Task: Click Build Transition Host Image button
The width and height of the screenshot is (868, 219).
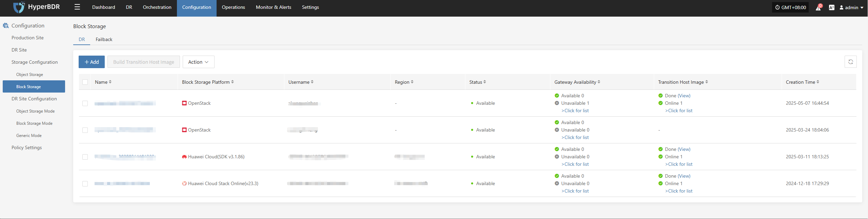Action: point(144,62)
